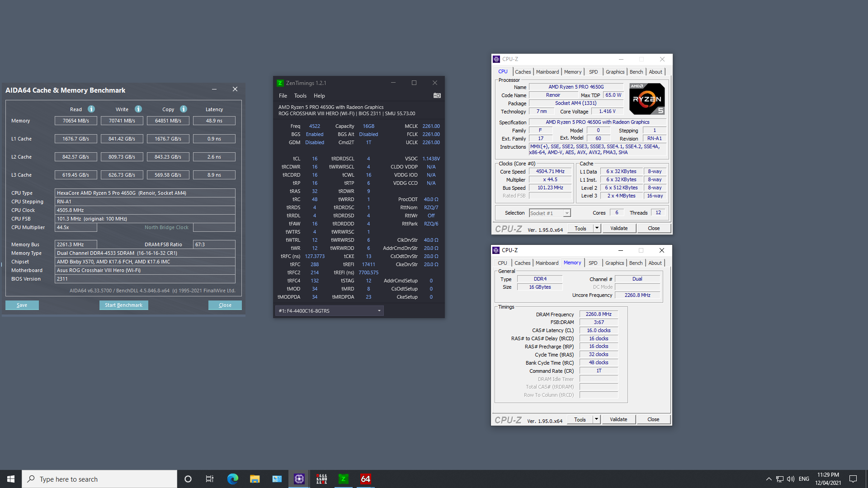Switch to SPD tab in upper CPU-Z
Image resolution: width=868 pixels, height=488 pixels.
click(594, 72)
